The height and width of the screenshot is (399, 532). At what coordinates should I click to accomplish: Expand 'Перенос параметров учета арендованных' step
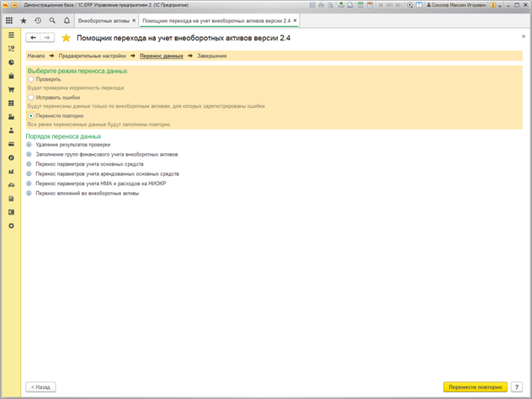point(29,173)
